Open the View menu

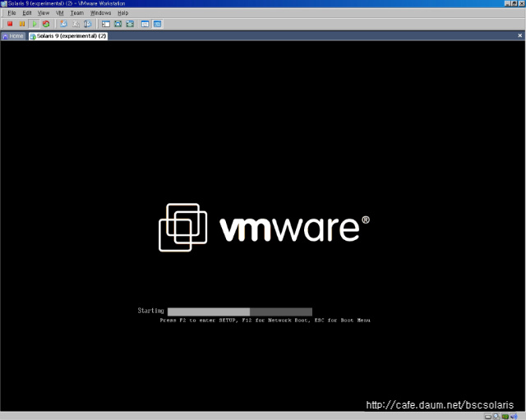44,13
